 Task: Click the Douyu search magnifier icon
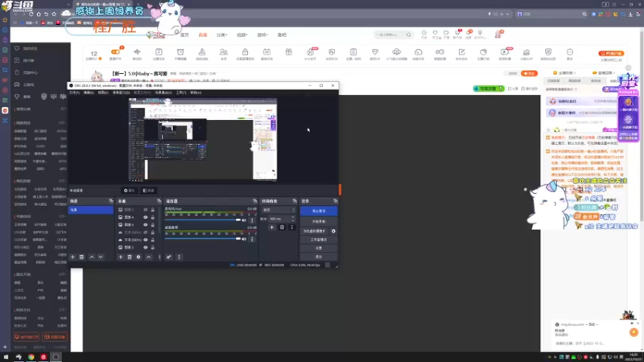click(x=408, y=35)
